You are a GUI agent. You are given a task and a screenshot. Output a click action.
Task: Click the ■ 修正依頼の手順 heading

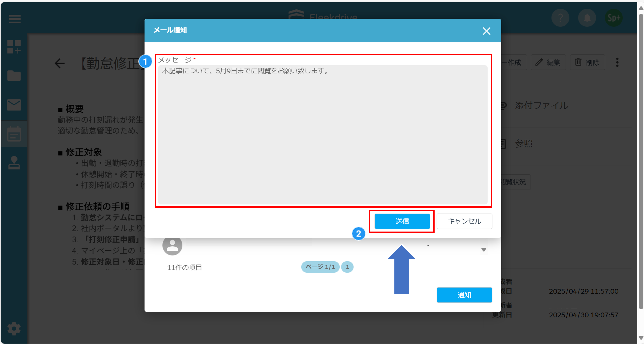[x=94, y=207]
